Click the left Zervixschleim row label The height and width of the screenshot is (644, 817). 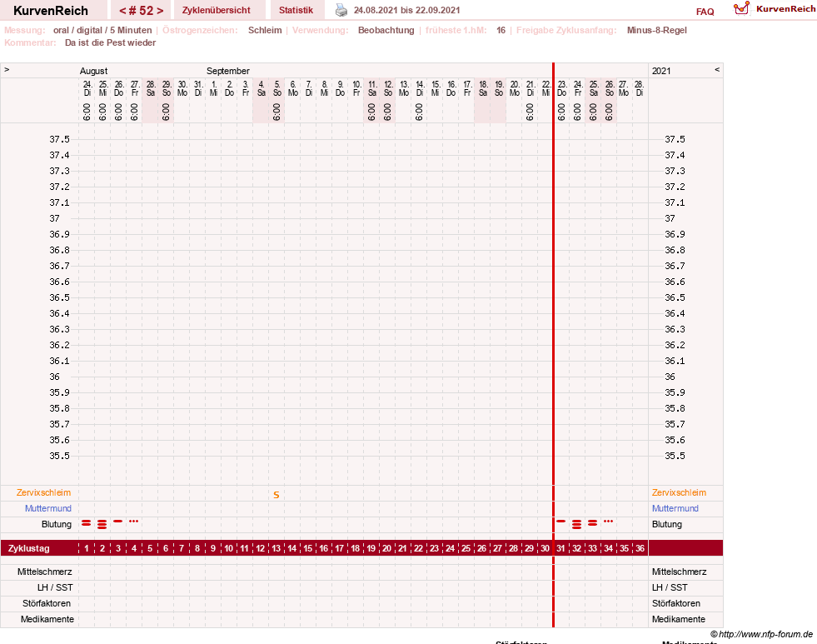click(44, 492)
